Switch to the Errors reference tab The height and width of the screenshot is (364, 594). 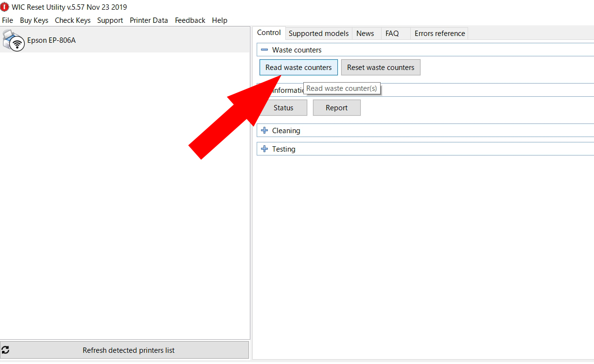click(440, 34)
